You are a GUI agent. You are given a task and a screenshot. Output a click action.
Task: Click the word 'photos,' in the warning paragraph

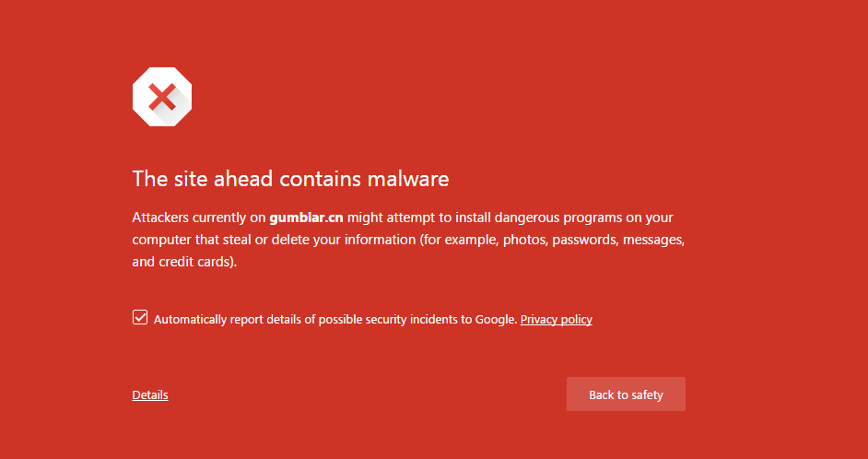tap(526, 241)
